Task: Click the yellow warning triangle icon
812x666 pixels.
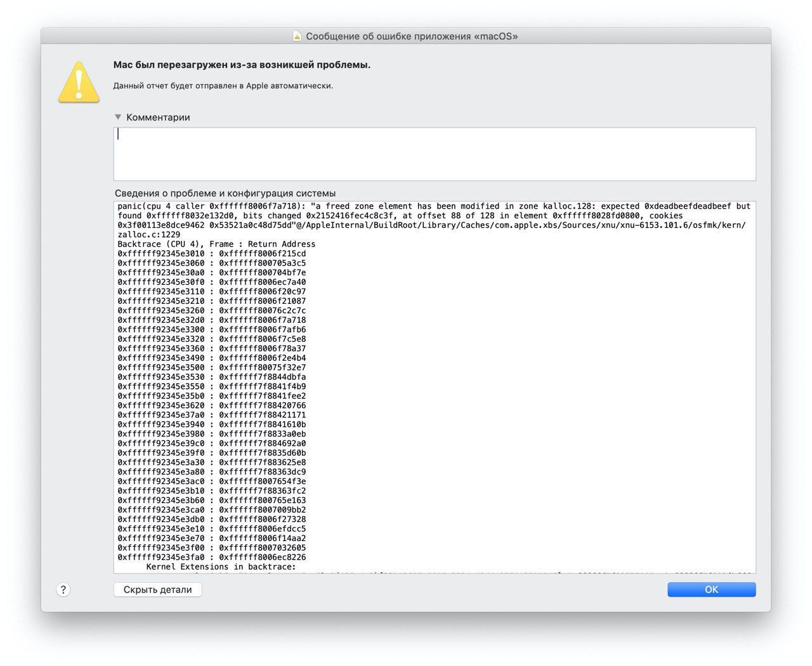Action: [x=79, y=82]
